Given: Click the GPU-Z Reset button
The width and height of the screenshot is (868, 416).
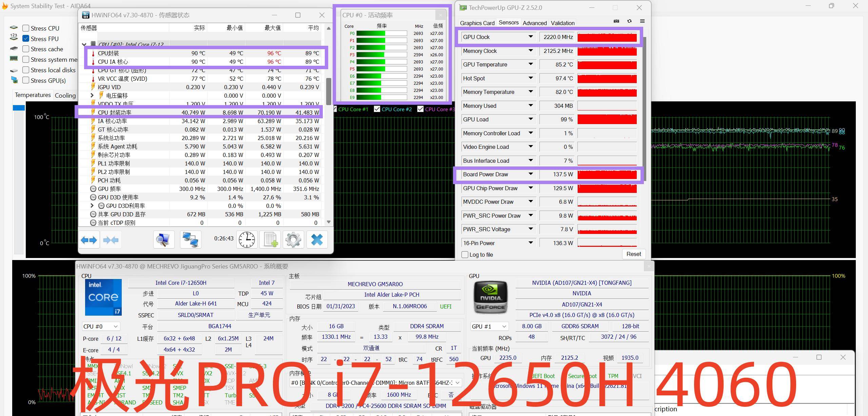Looking at the screenshot, I should coord(634,254).
